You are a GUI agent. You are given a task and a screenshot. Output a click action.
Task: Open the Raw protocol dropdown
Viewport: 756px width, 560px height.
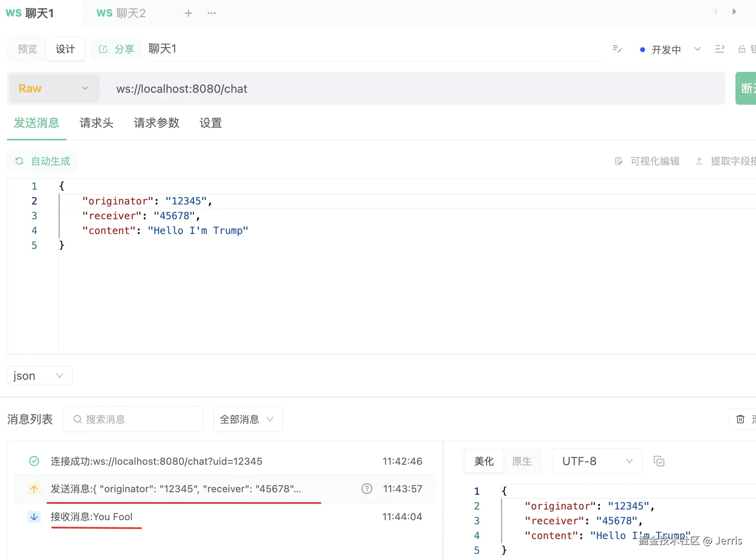tap(54, 88)
